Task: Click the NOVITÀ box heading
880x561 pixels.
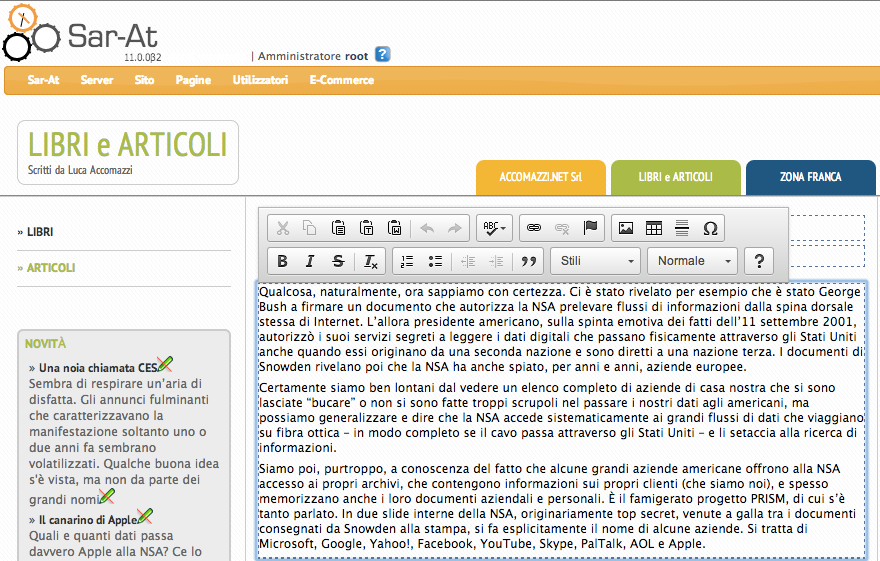Action: pyautogui.click(x=45, y=343)
